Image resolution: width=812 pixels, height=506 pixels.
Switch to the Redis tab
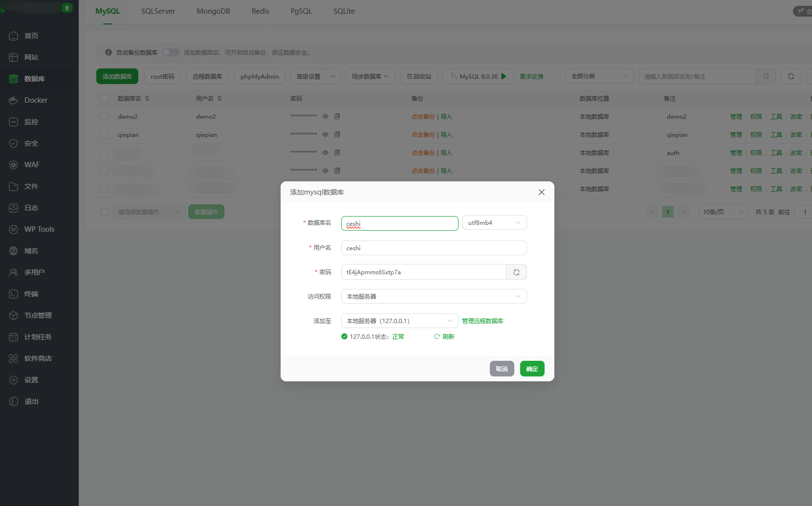pos(260,11)
